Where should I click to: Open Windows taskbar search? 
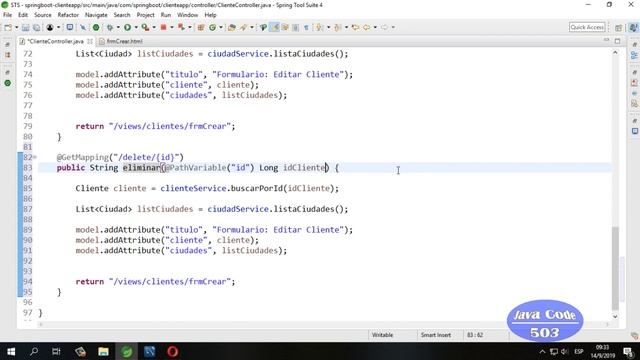[34, 351]
